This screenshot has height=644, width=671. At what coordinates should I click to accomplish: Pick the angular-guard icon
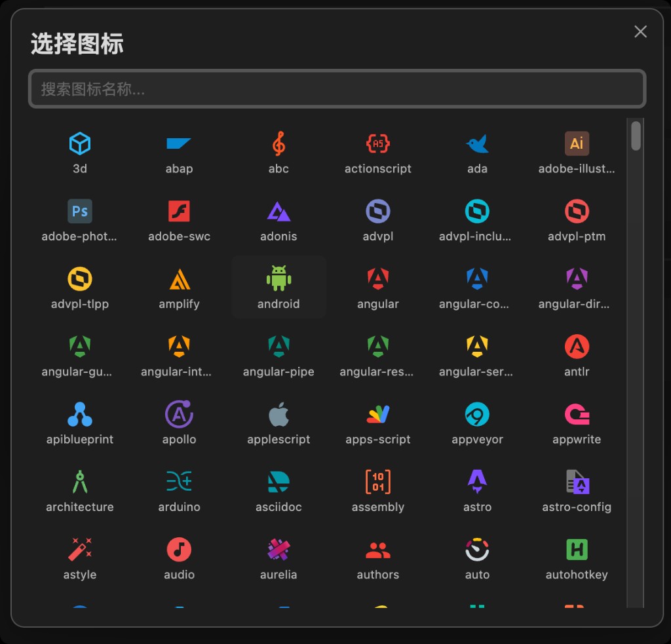(79, 346)
